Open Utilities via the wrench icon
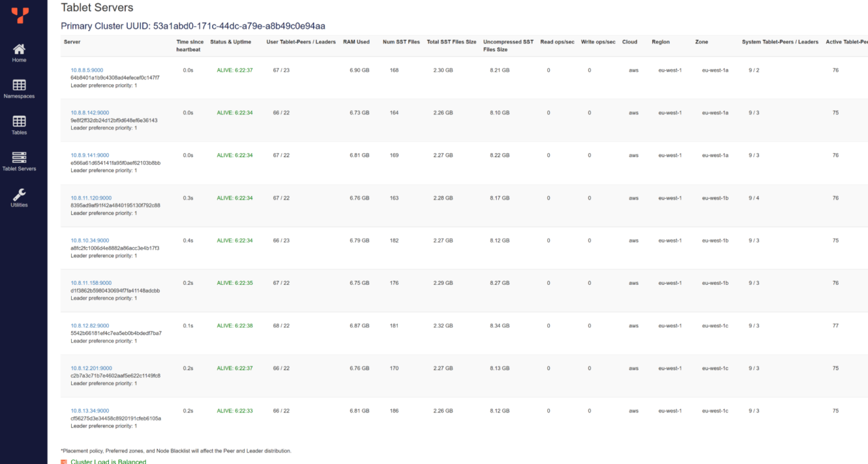Viewport: 868px width, 464px height. (19, 197)
